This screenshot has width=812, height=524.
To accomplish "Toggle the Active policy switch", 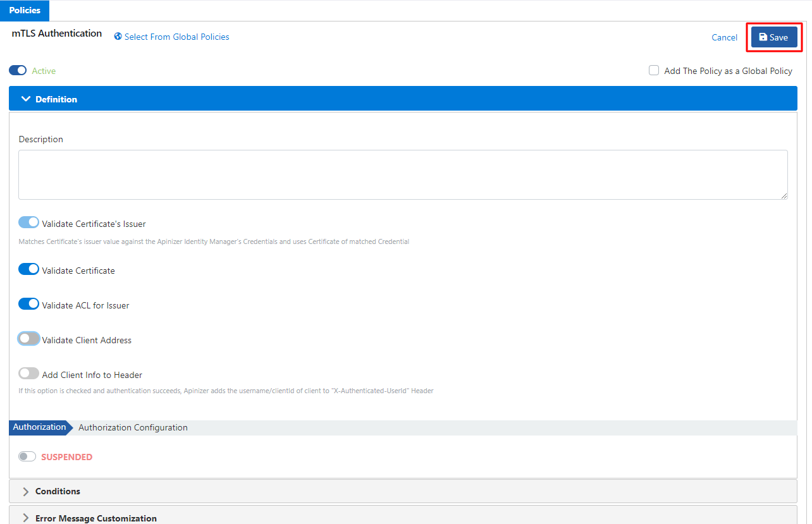I will [x=18, y=71].
